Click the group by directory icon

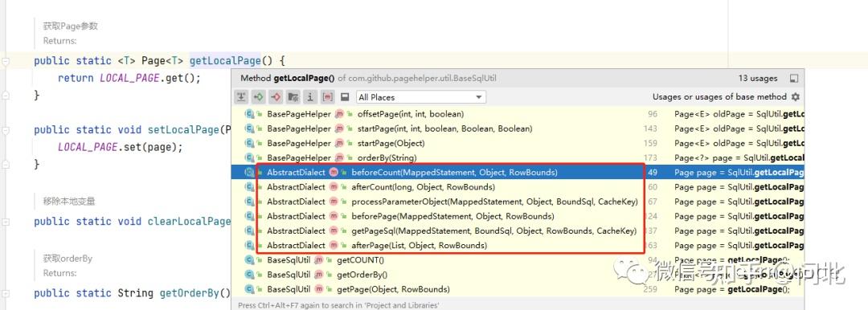tap(293, 97)
